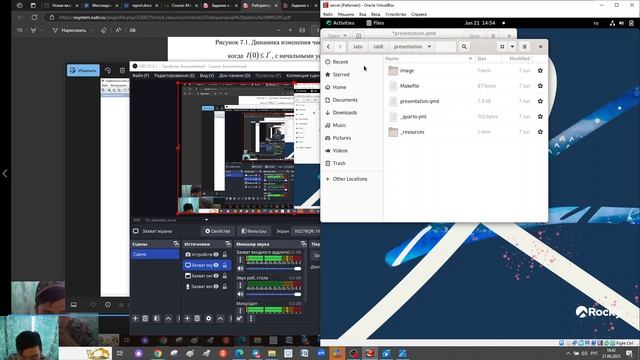Open advanced audio properties gear in mixer
The image size is (640, 360).
click(x=240, y=318)
